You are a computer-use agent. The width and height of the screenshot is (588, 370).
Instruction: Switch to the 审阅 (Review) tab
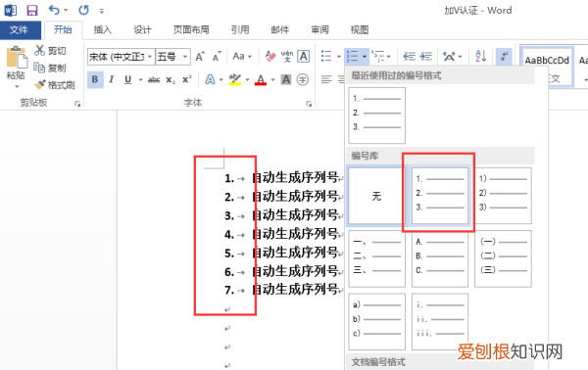pos(319,30)
